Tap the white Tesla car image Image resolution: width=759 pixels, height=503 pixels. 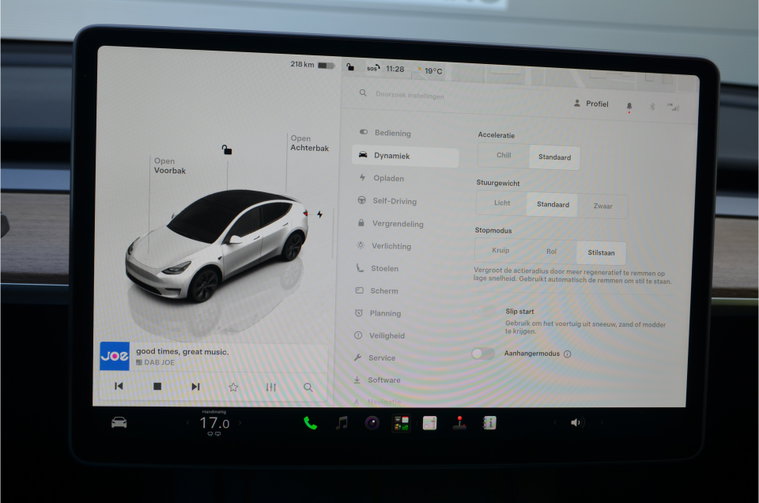pyautogui.click(x=217, y=244)
